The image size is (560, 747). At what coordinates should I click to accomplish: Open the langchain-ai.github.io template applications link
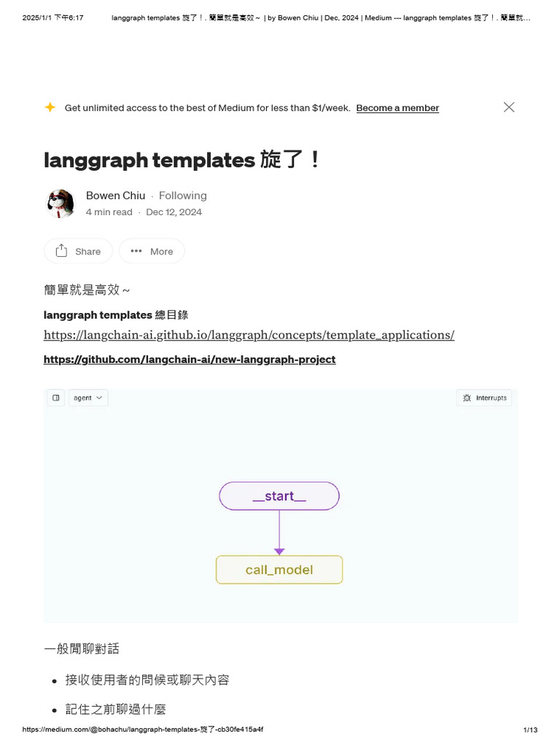[x=249, y=335]
